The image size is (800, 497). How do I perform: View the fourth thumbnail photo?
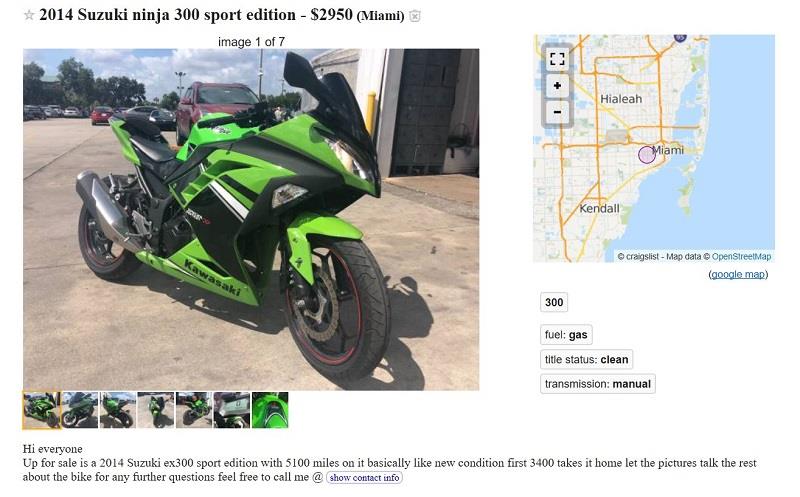156,410
